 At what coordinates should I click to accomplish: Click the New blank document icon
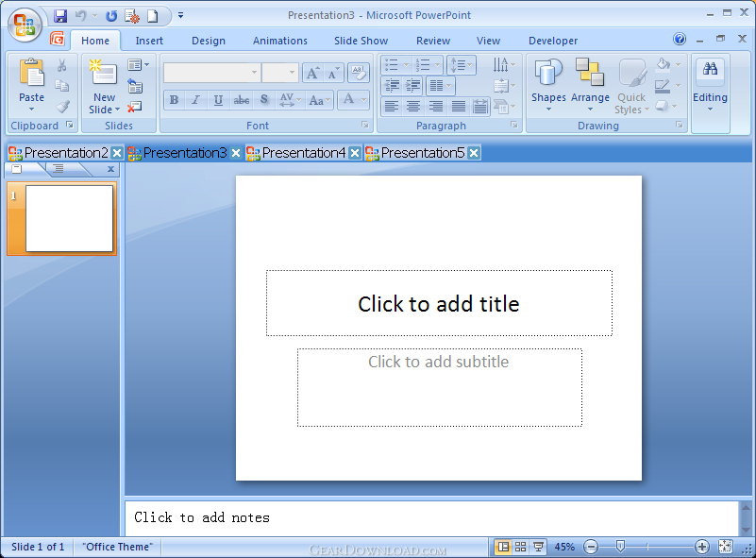(152, 16)
